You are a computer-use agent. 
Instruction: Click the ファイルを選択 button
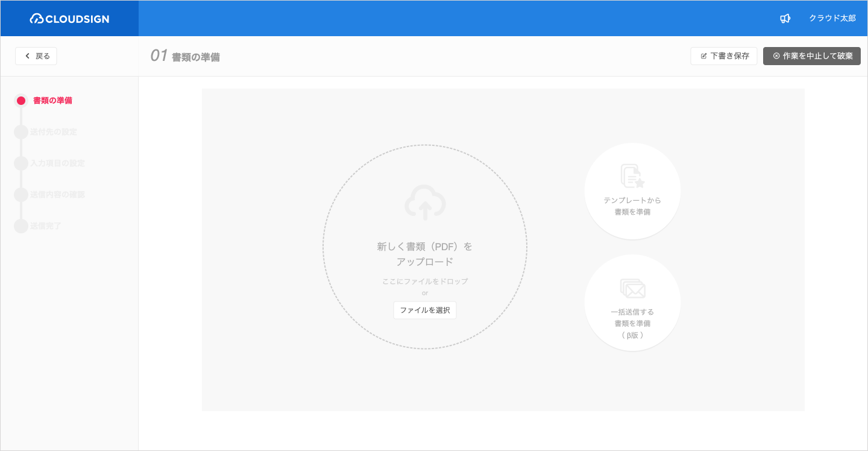tap(425, 311)
